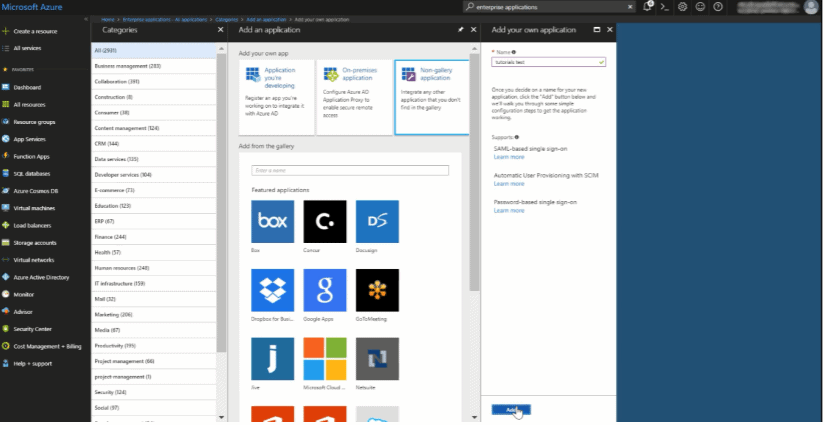The height and width of the screenshot is (425, 825).
Task: Open the account avatar menu
Action: (x=811, y=7)
